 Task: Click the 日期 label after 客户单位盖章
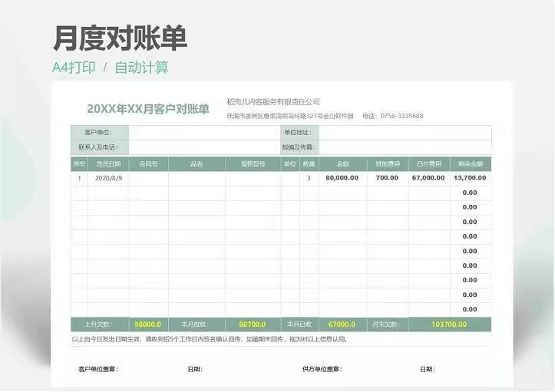pyautogui.click(x=196, y=369)
